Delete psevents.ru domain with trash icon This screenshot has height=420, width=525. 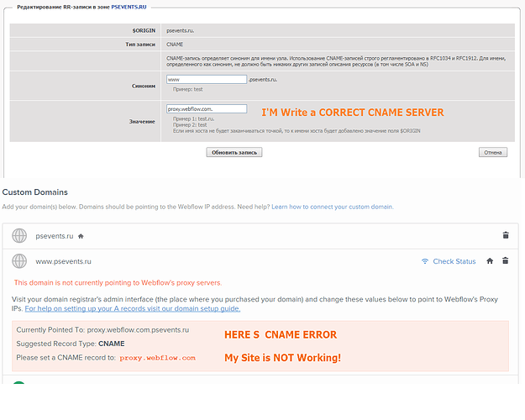point(506,235)
